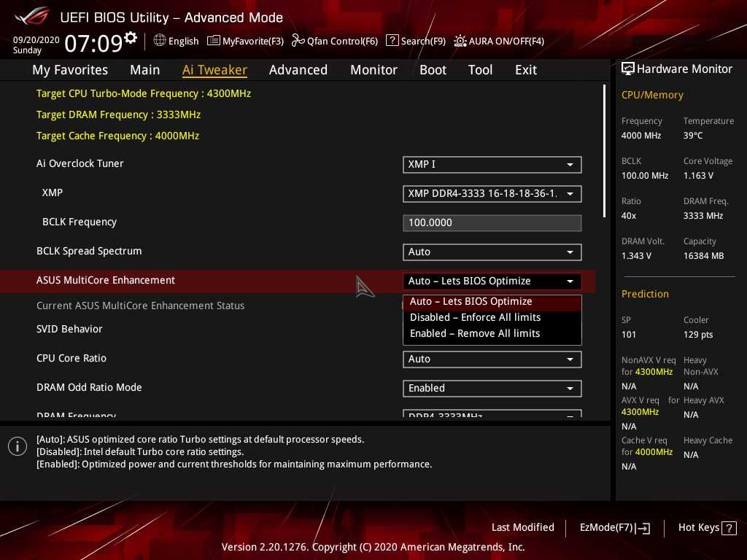Switch to the Advanced tab
This screenshot has width=747, height=560.
click(x=298, y=70)
